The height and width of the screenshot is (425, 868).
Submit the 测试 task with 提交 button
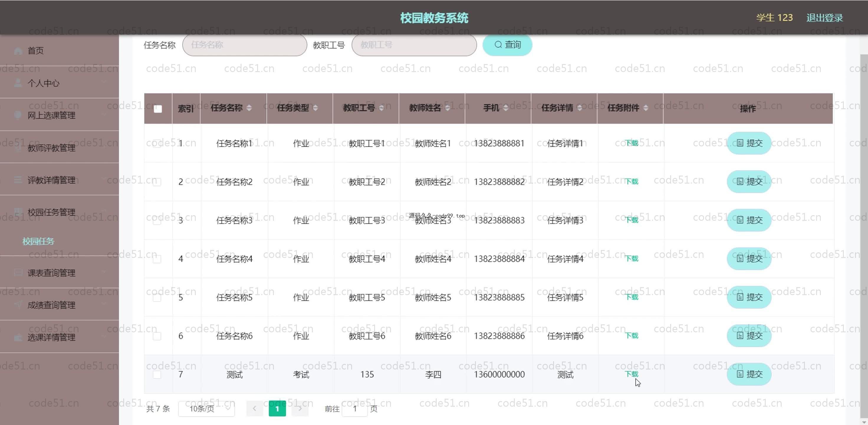pos(749,374)
